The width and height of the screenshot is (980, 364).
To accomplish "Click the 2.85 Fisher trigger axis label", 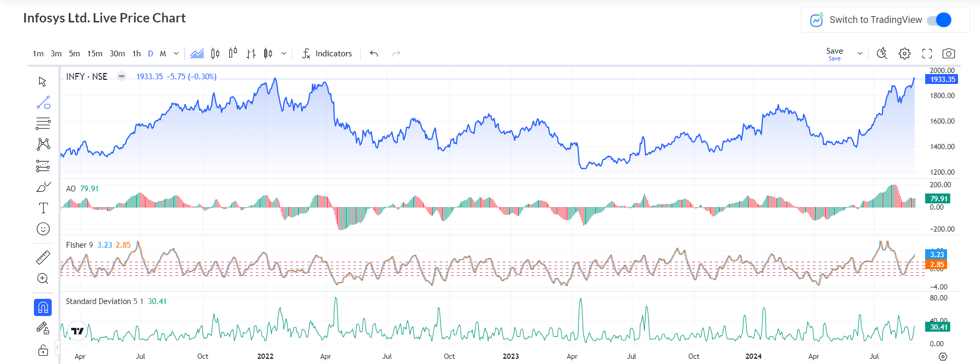I will point(936,264).
